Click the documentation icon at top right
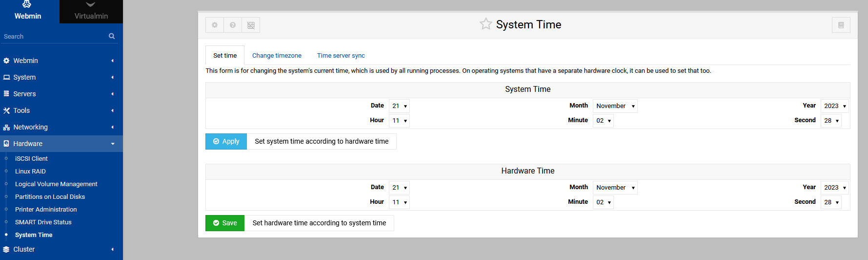 841,25
